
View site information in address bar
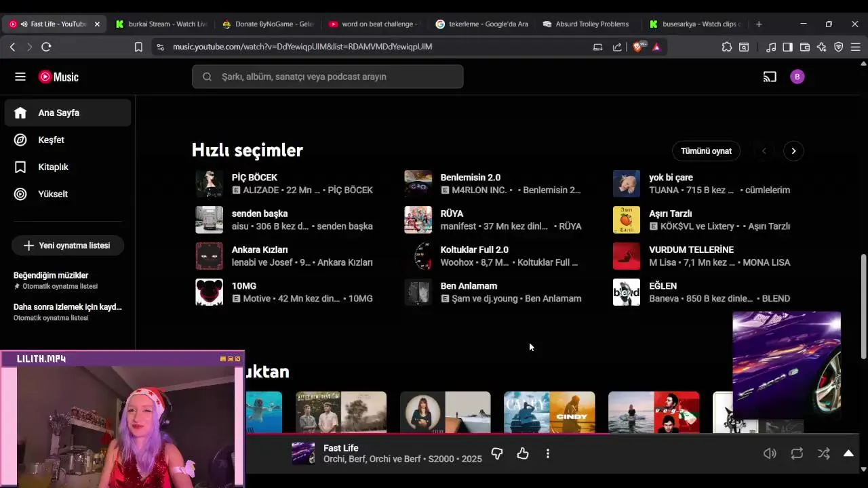tap(160, 47)
